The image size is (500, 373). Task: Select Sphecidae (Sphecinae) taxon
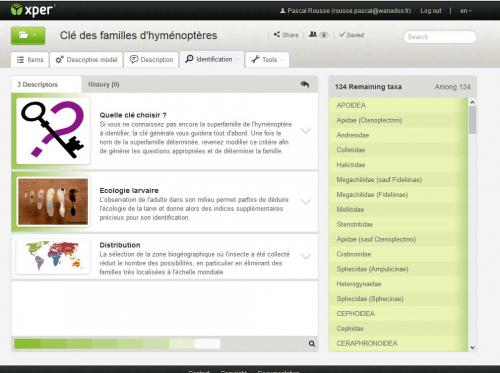click(x=398, y=299)
